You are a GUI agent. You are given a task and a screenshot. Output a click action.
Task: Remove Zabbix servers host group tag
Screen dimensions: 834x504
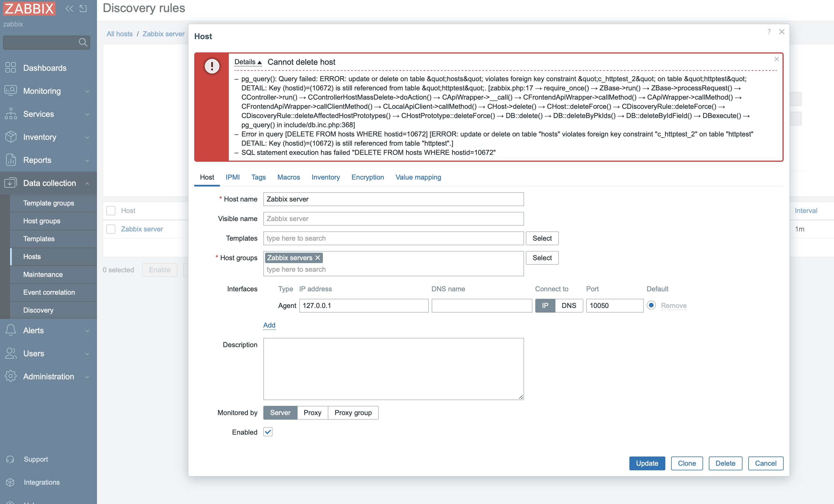pos(317,258)
